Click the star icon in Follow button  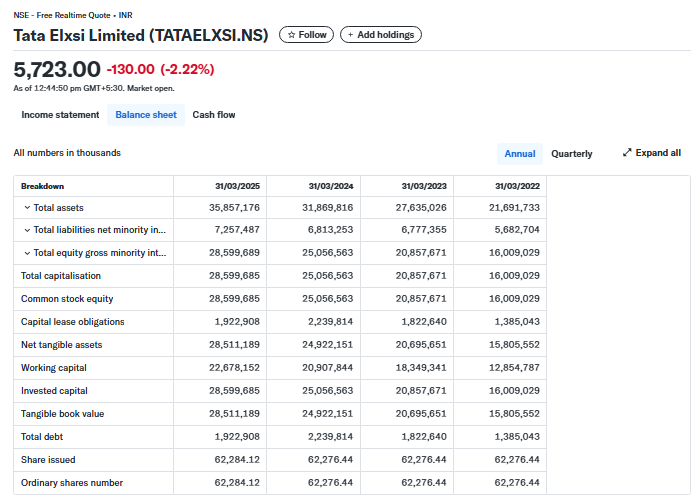click(291, 35)
